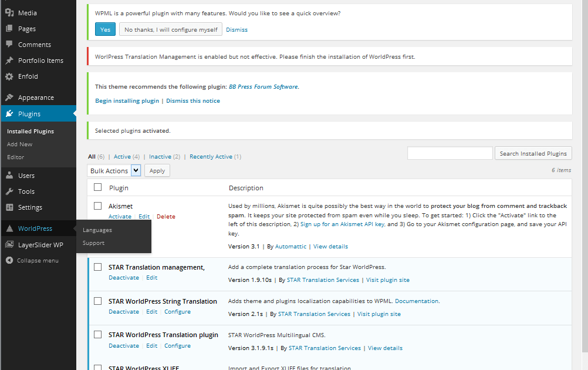
Task: Filter plugins by Inactive
Action: pos(160,156)
